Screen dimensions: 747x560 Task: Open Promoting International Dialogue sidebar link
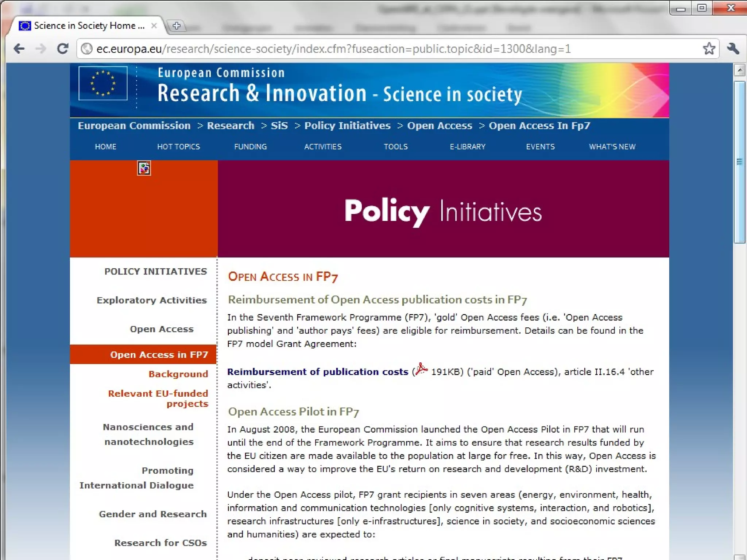click(x=137, y=478)
